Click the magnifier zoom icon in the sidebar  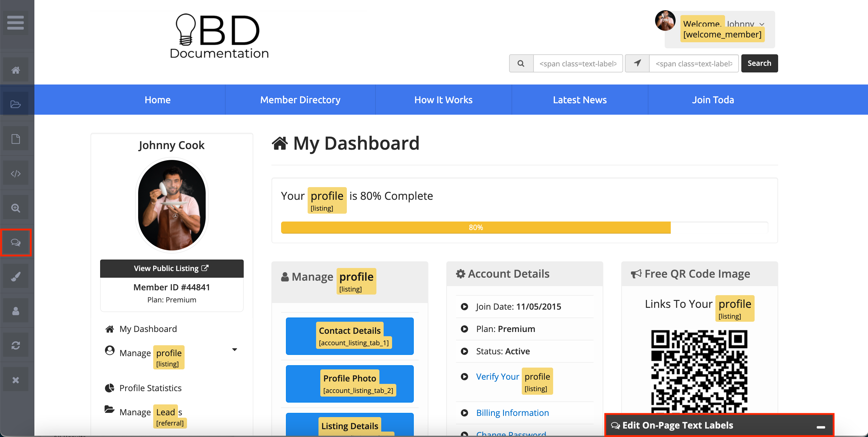coord(15,208)
